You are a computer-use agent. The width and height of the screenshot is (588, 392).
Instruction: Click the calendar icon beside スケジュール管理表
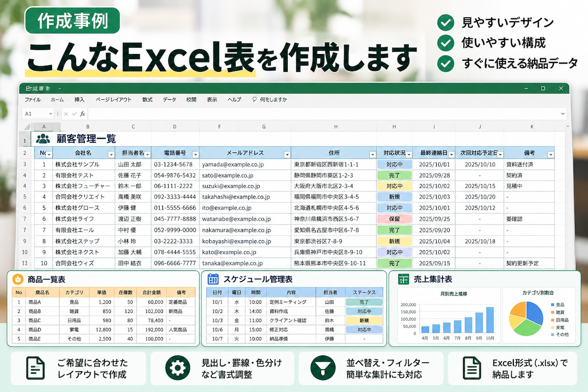pos(213,279)
